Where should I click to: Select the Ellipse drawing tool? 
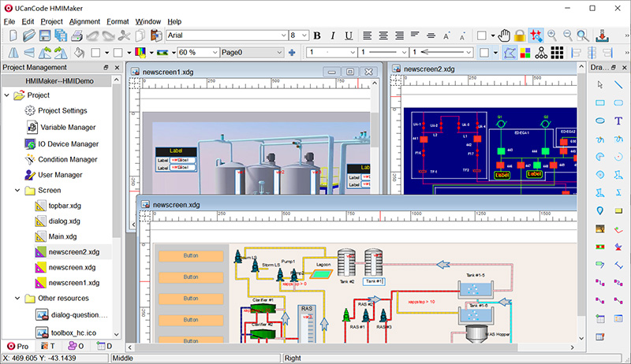pos(600,121)
